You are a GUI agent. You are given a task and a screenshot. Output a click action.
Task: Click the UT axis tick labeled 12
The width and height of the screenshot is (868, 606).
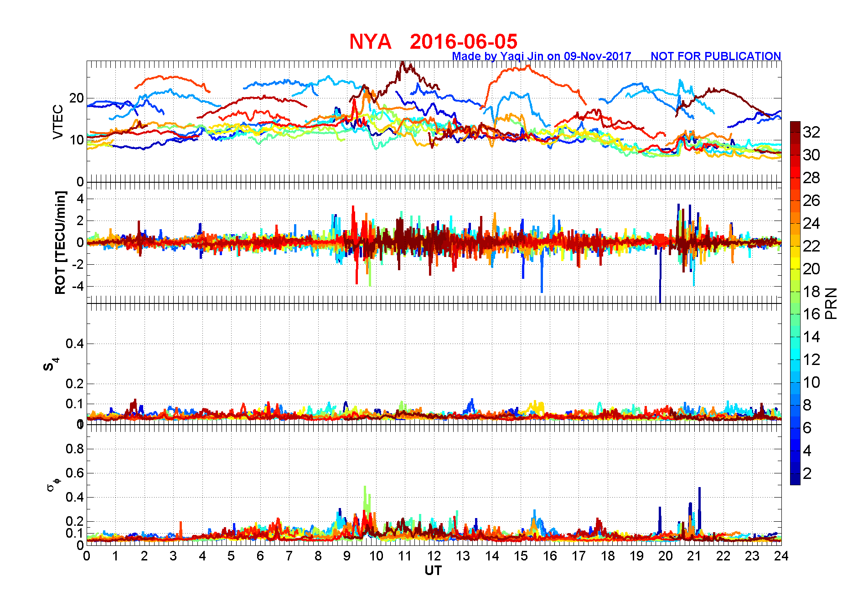[x=434, y=556]
